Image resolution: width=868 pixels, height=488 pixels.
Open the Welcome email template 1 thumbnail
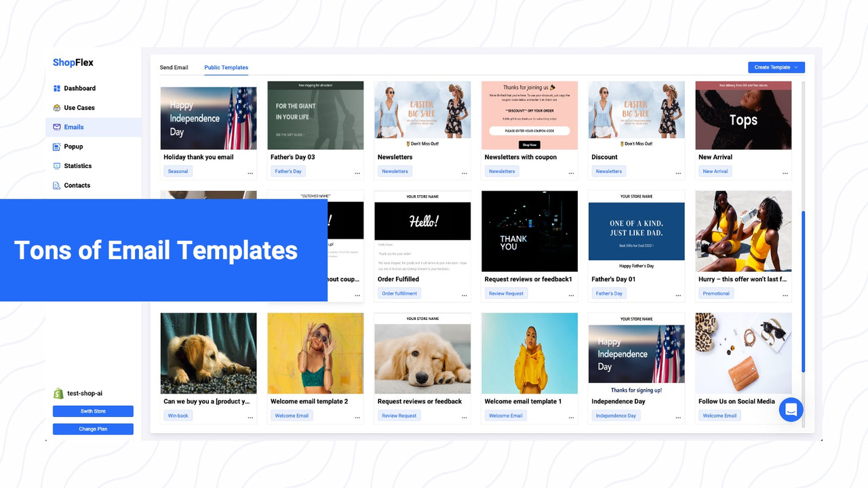[x=529, y=353]
